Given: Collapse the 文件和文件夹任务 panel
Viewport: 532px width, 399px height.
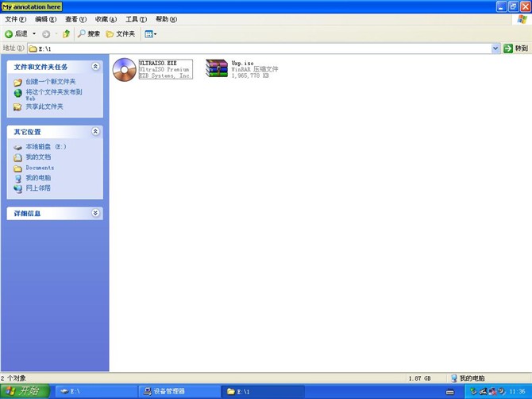Looking at the screenshot, I should (95, 67).
